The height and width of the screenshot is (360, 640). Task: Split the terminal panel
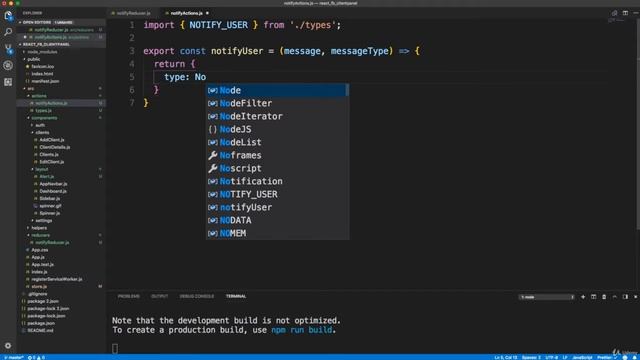pos(593,297)
